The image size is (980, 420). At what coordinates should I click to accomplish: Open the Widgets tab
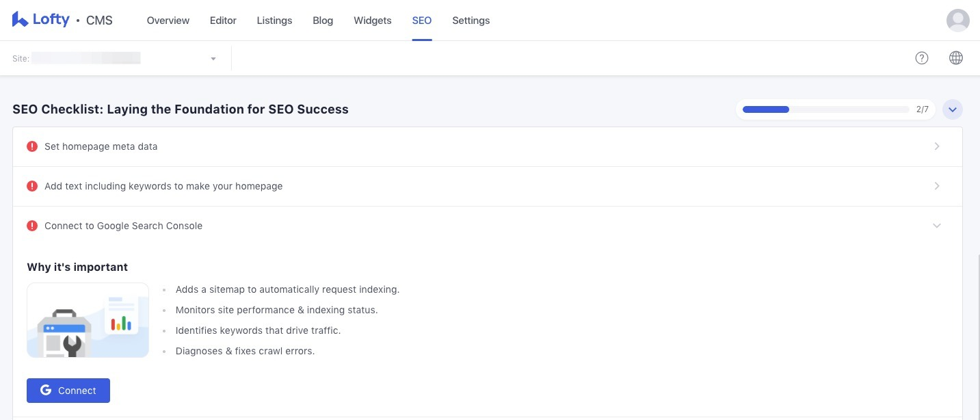tap(373, 21)
